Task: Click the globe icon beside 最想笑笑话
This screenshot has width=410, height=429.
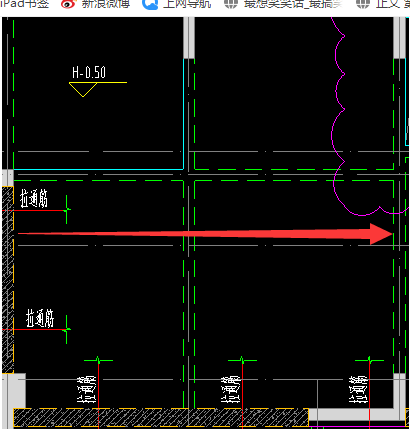Action: click(231, 3)
